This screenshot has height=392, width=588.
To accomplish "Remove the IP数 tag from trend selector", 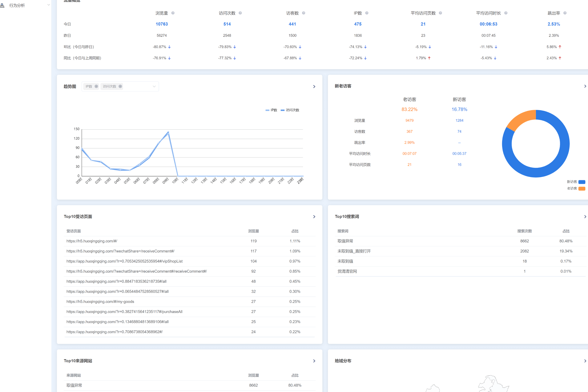I will coord(96,86).
